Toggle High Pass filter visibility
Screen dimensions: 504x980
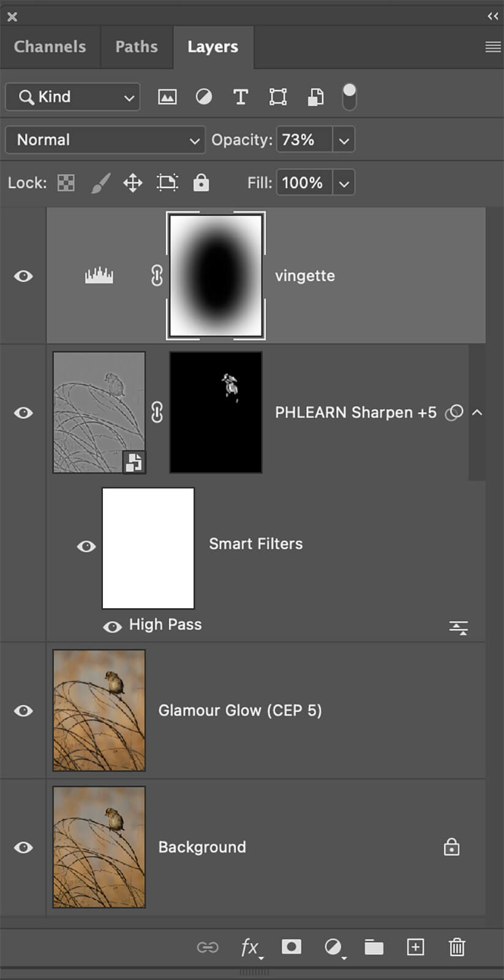(112, 627)
